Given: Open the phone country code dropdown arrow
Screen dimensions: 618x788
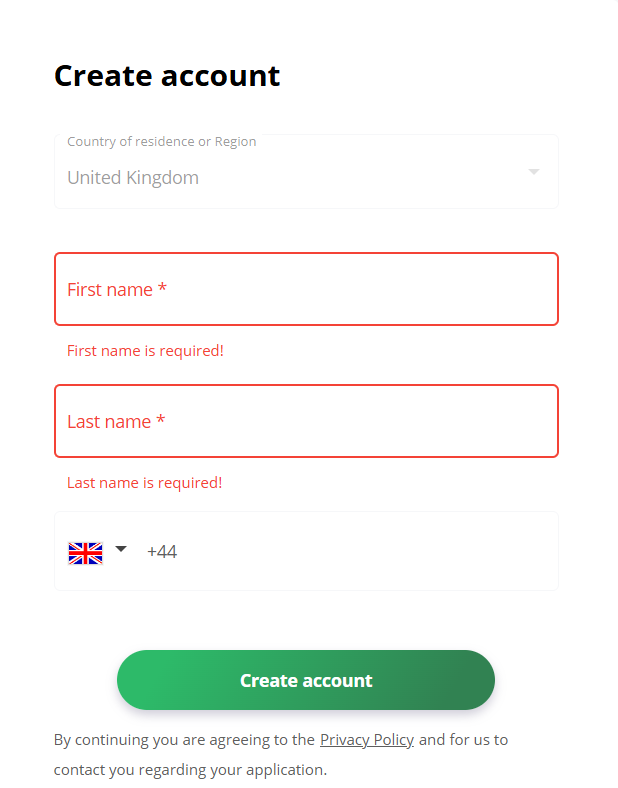Looking at the screenshot, I should point(121,549).
